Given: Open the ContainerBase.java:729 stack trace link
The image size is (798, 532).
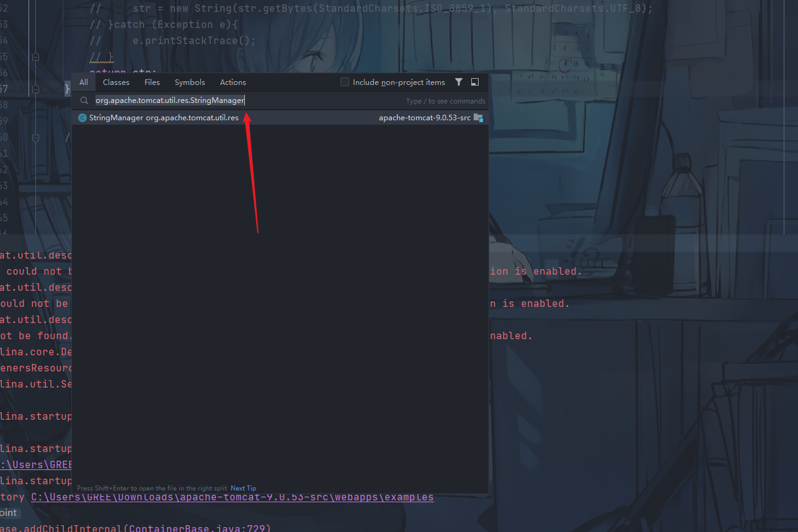Looking at the screenshot, I should tap(196, 529).
